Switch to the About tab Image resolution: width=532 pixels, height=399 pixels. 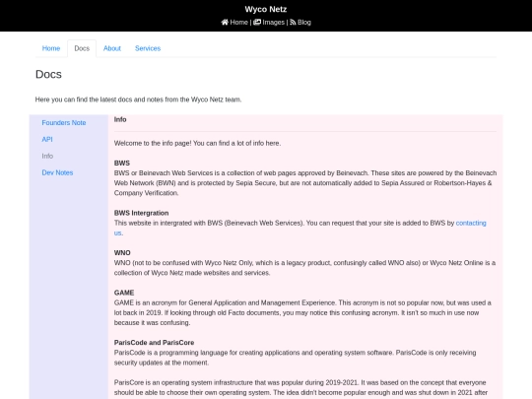[112, 48]
